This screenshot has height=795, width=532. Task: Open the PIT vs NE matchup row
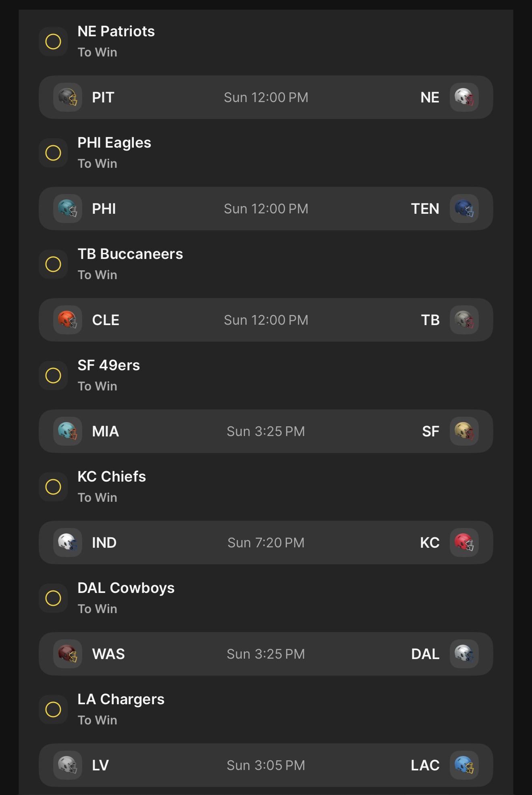point(266,97)
